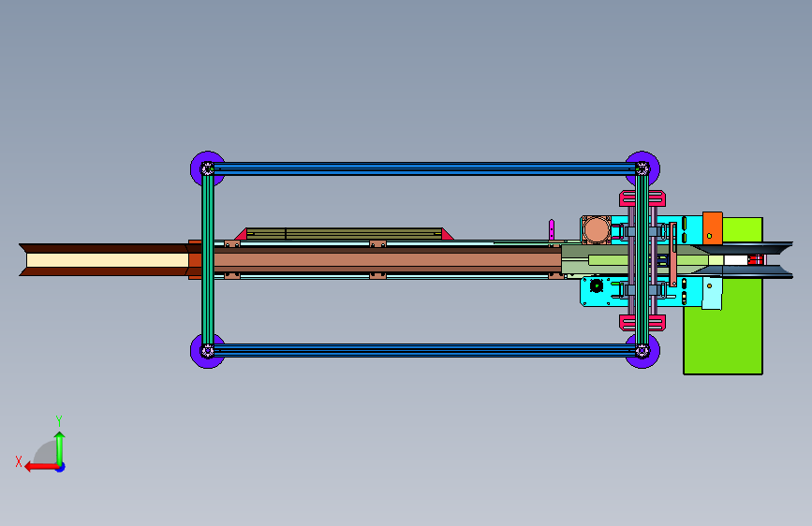
Task: Click the blue Z axis ball of the triad
Action: (x=61, y=468)
